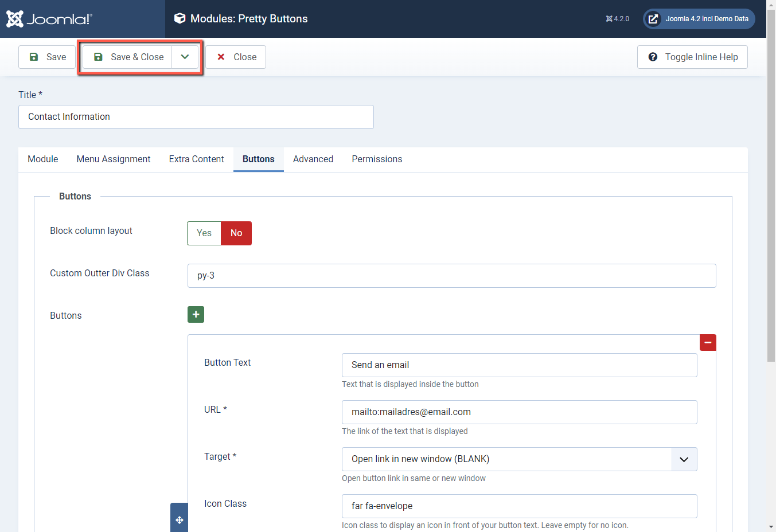Open the Target dropdown

pos(683,459)
